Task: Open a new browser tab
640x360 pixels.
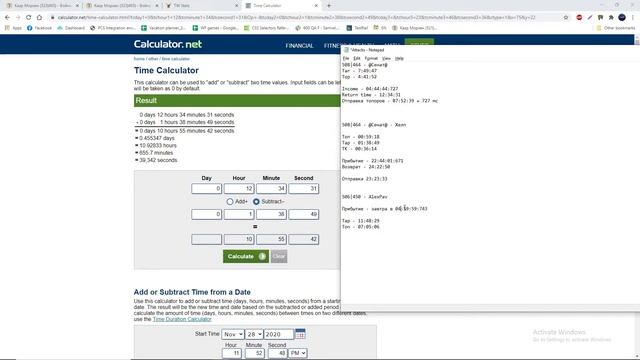Action: tap(329, 6)
